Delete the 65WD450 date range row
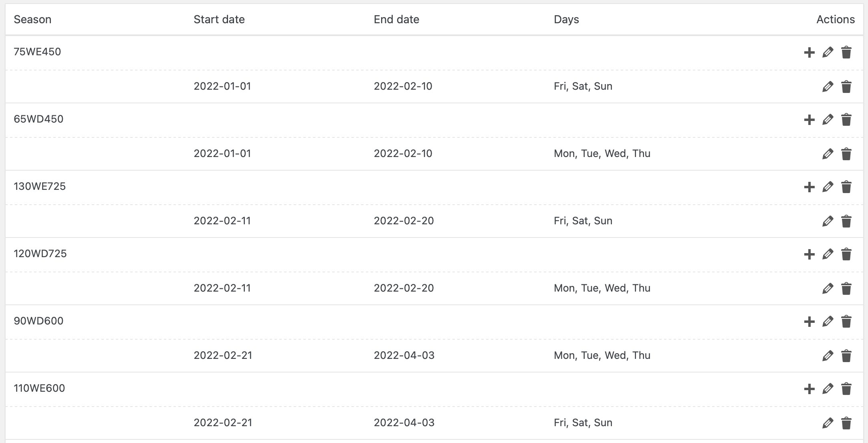868x443 pixels. coord(846,154)
